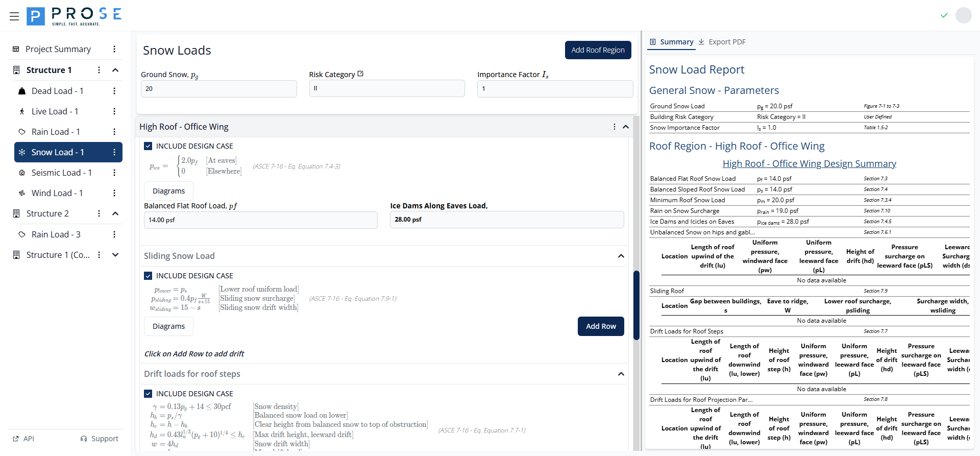
Task: Click the Dead Load weight icon
Action: [x=22, y=91]
